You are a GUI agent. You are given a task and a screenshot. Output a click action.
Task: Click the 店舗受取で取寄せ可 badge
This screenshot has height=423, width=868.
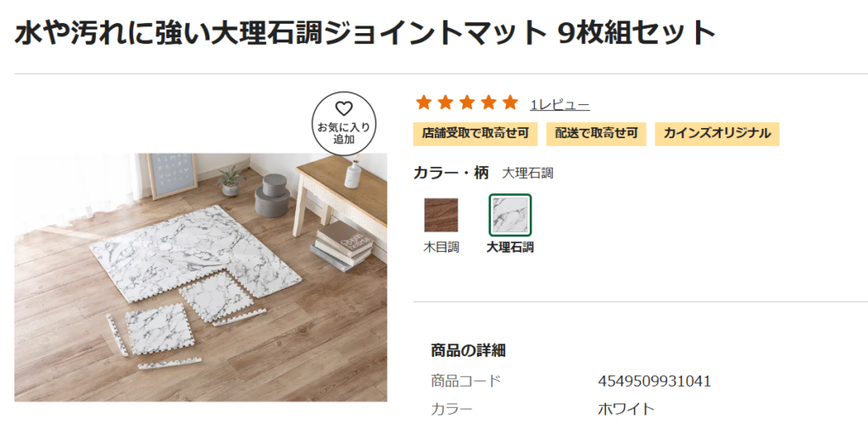pos(475,133)
